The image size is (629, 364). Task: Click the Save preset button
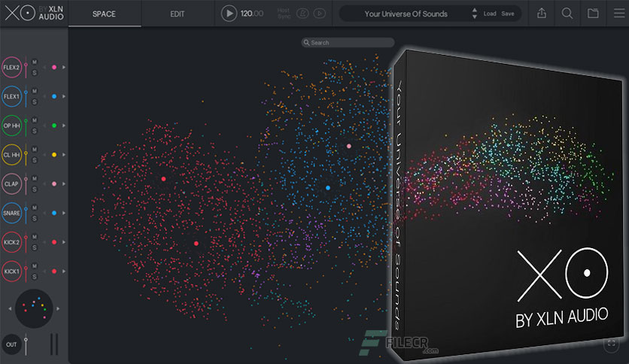click(x=507, y=14)
